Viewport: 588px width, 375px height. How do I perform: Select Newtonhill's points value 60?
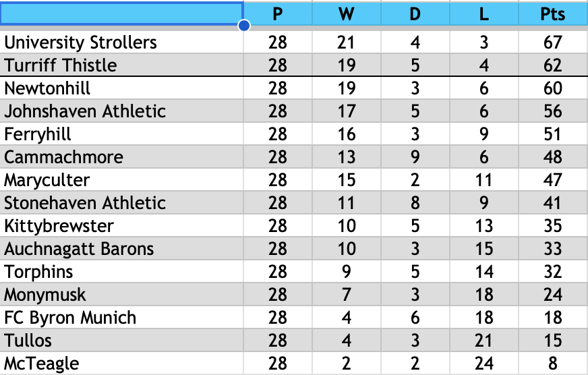coord(553,88)
